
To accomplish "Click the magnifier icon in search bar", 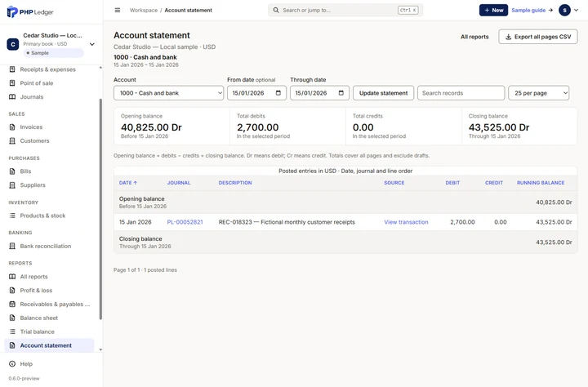I will point(276,10).
